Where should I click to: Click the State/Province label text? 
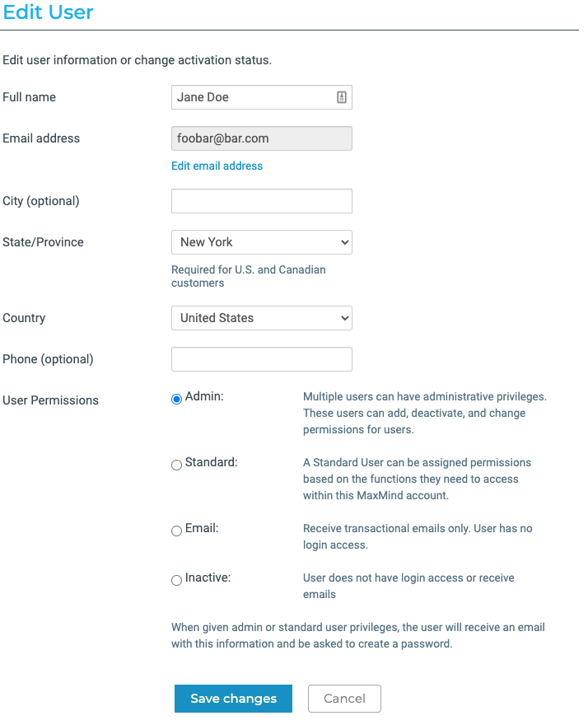coord(43,242)
